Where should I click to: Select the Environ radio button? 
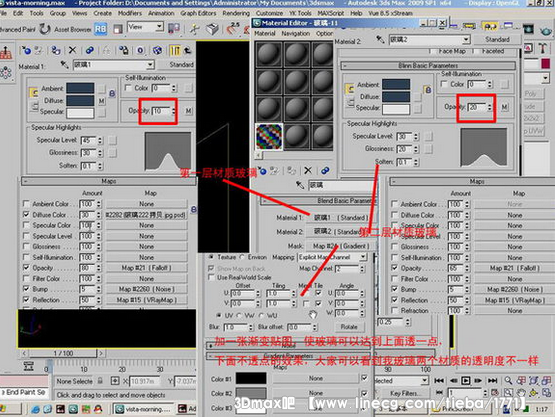click(242, 257)
